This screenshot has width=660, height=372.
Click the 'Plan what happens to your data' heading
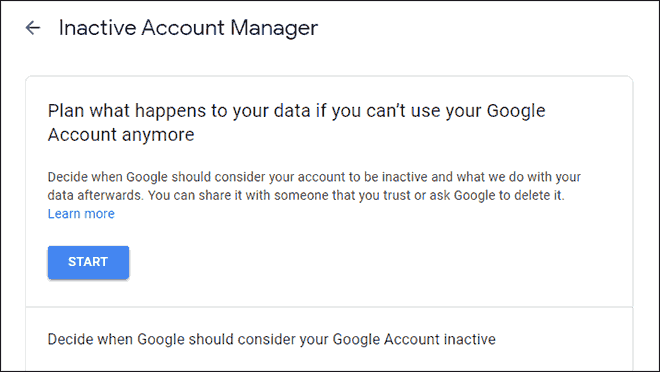(296, 111)
